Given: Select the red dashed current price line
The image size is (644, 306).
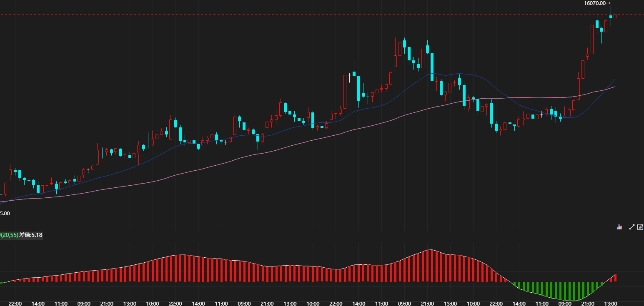Looking at the screenshot, I should tap(292, 15).
